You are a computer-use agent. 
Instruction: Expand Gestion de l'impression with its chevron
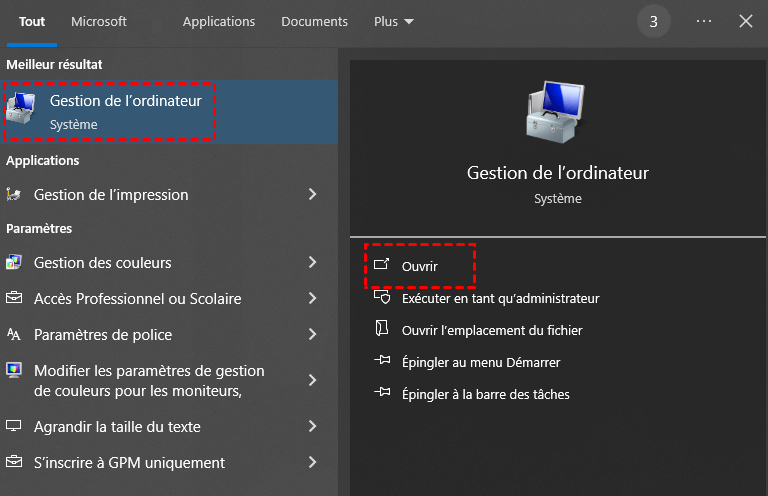point(312,194)
